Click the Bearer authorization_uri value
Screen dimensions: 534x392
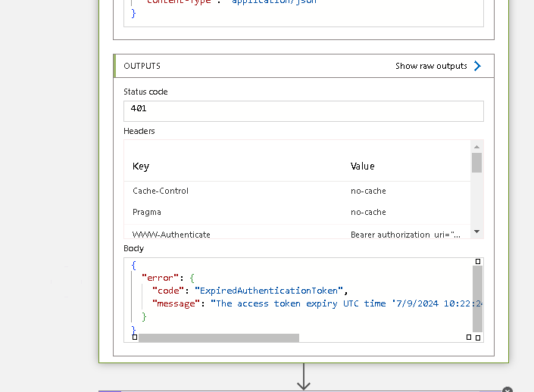(405, 235)
